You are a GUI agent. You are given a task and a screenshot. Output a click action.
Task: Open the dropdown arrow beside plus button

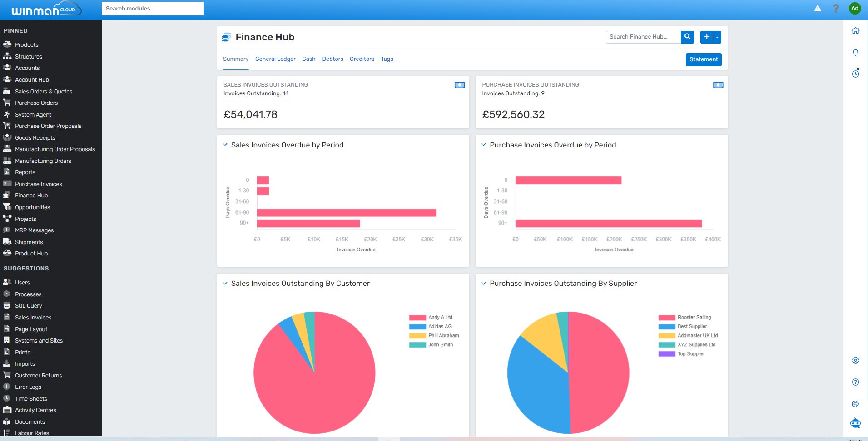pyautogui.click(x=717, y=37)
